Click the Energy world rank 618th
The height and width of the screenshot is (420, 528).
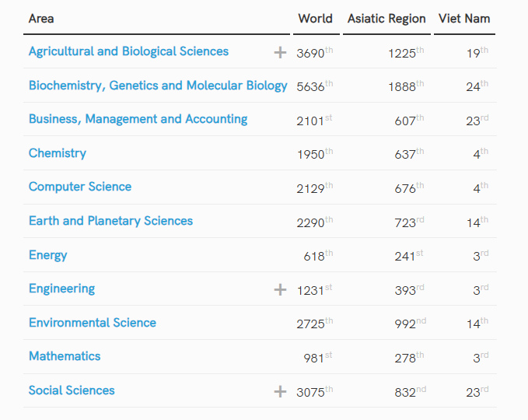tap(318, 256)
